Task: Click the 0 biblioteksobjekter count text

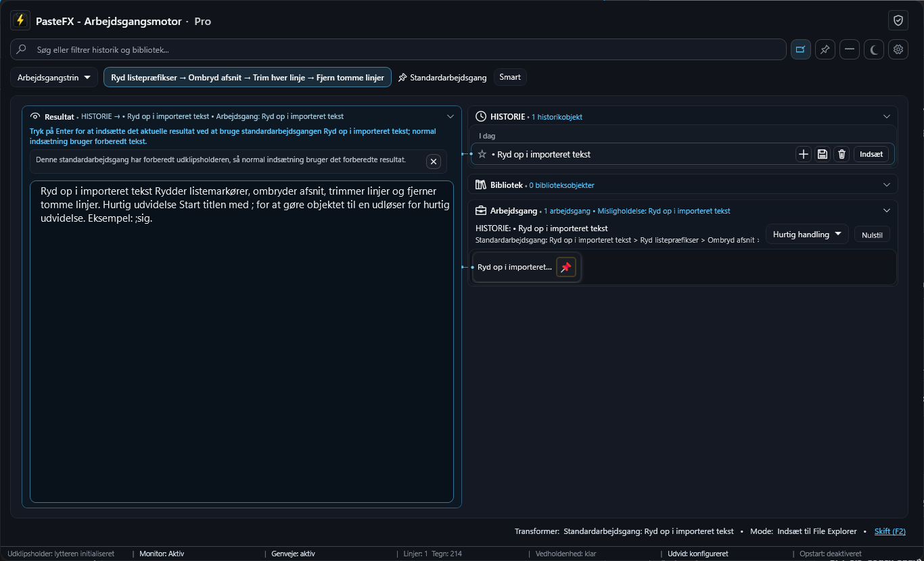Action: pos(561,185)
